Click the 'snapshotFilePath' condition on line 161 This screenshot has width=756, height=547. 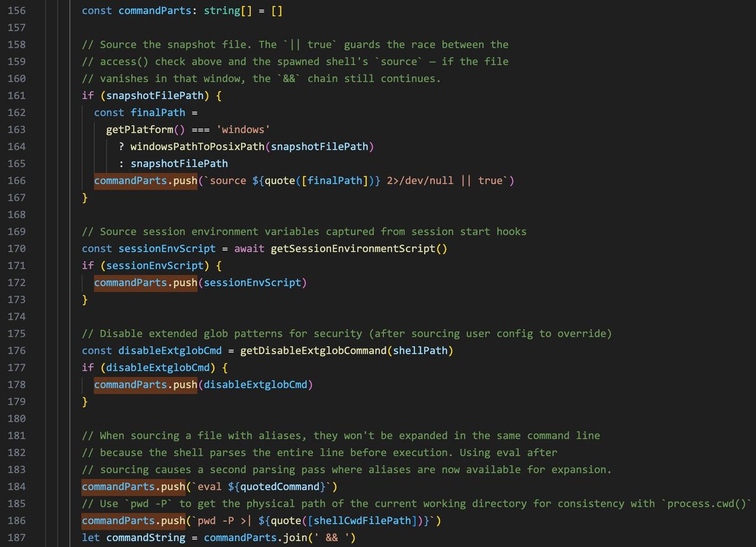click(155, 96)
